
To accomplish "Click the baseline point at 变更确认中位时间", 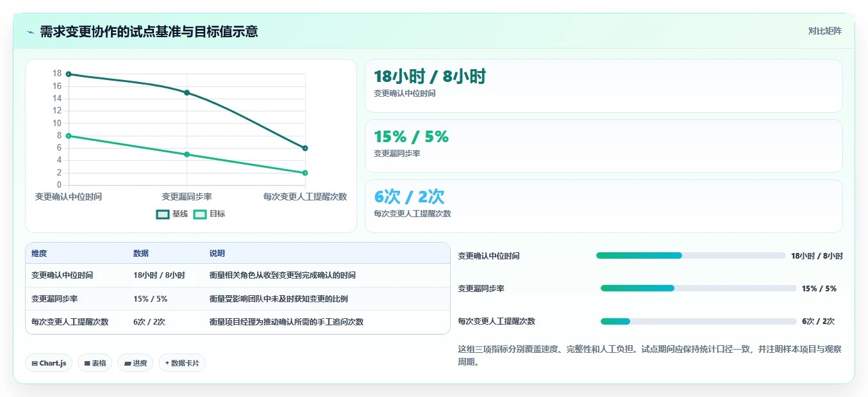I will 69,74.
